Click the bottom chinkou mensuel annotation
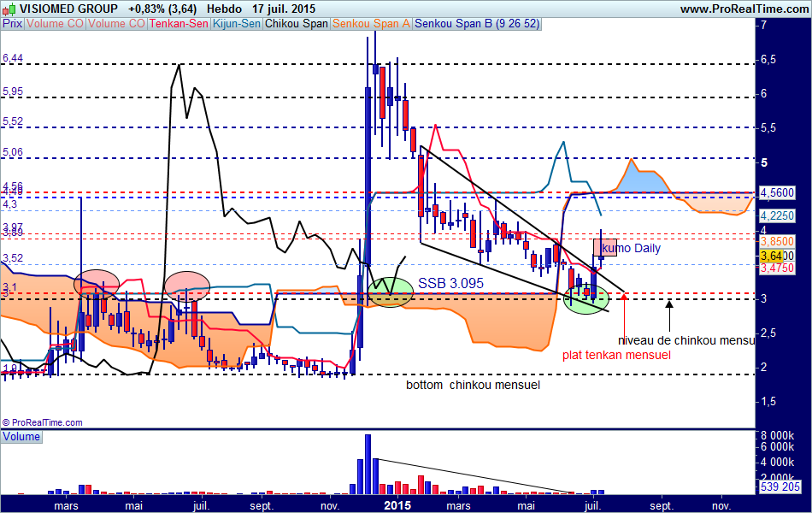812x513 pixels. 473,385
